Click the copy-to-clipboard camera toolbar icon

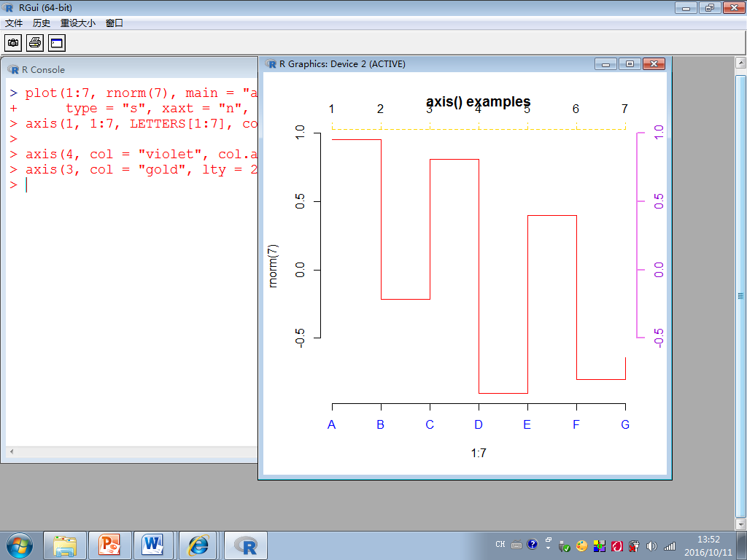tap(13, 43)
